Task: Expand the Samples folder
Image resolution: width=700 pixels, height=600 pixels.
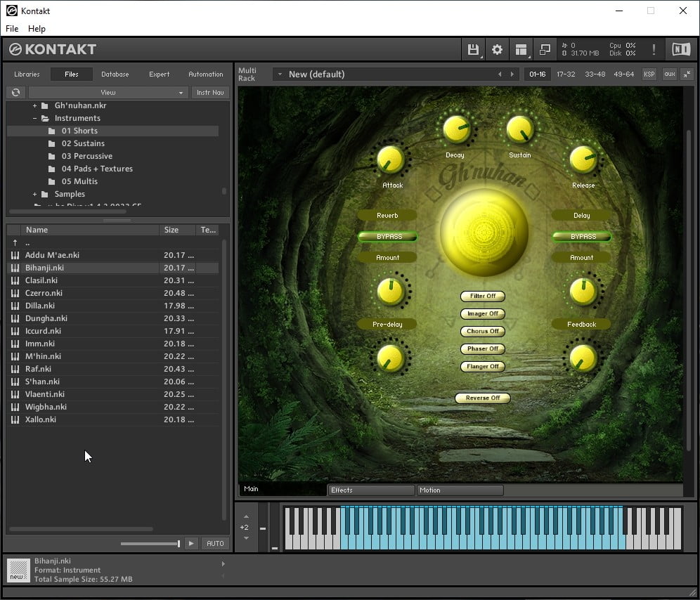Action: click(35, 194)
